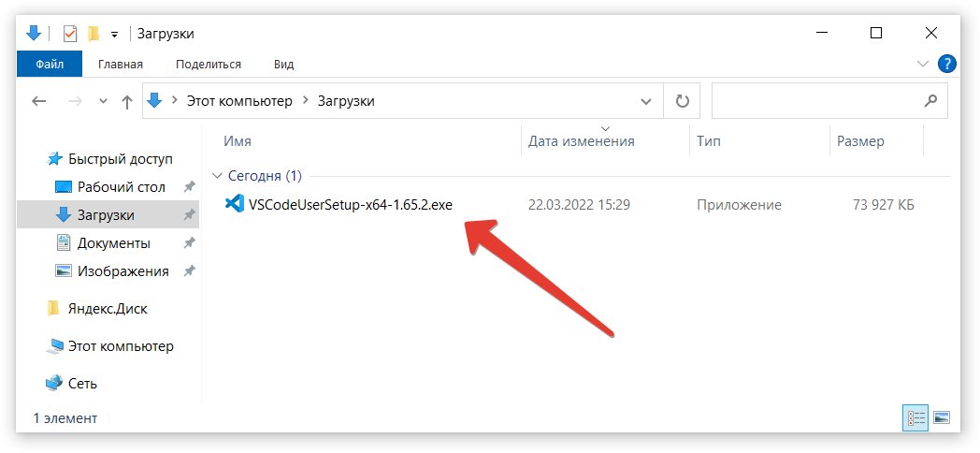Open the Главная ribbon tab

point(121,64)
